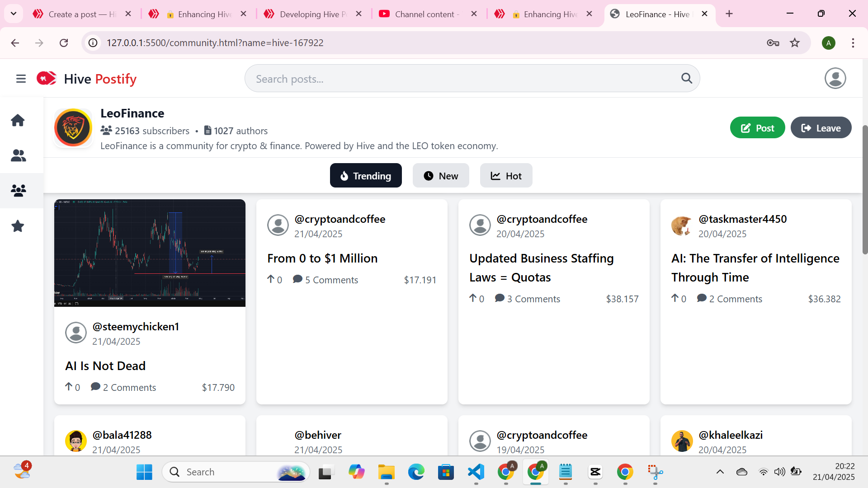868x488 pixels.
Task: Click the Chrome profile avatar A
Action: coord(828,43)
